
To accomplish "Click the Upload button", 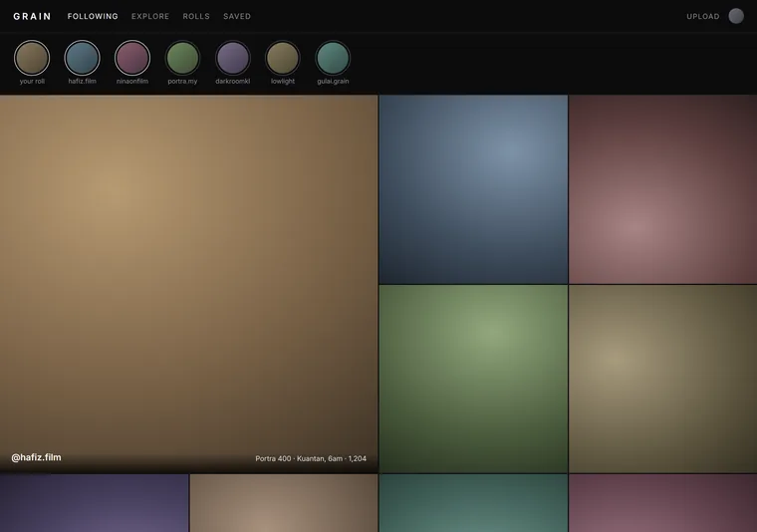I will coord(703,16).
